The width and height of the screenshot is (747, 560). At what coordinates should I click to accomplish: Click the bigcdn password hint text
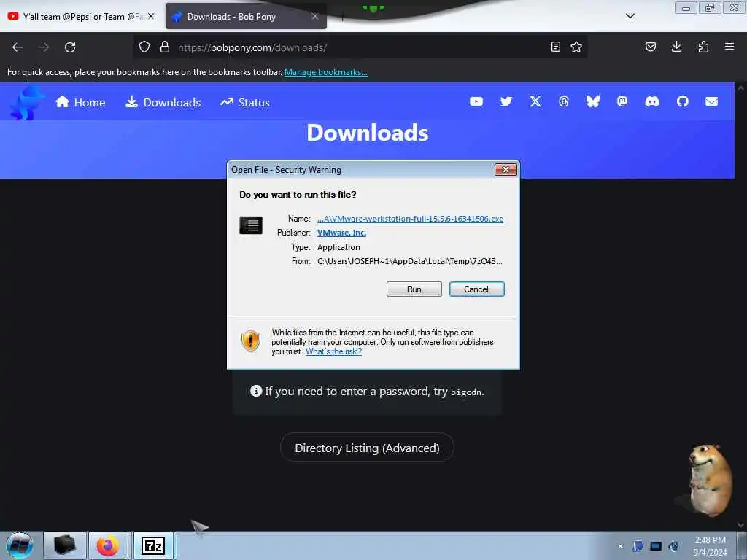pos(467,392)
